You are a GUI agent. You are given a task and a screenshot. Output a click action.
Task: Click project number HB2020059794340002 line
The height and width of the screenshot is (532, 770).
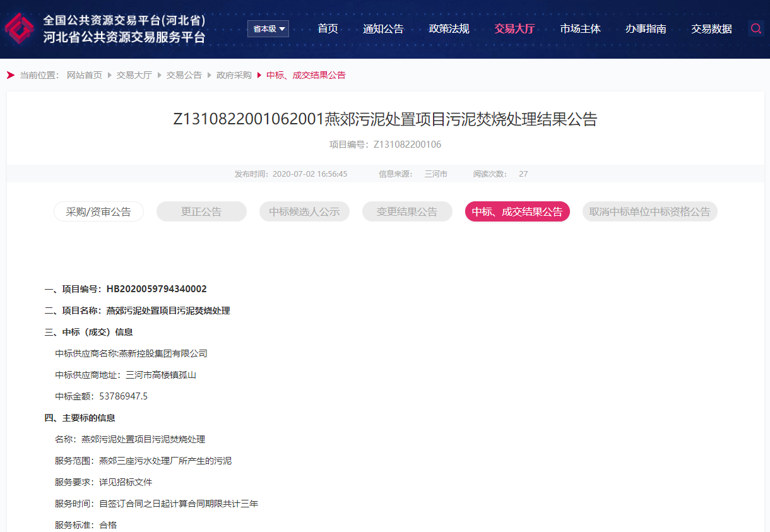126,289
